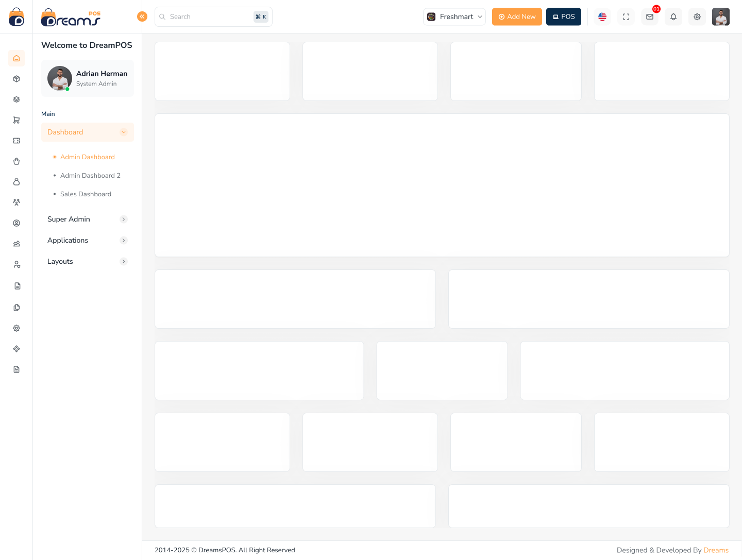
Task: Select Admin Dashboard 2 menu item
Action: coord(90,176)
